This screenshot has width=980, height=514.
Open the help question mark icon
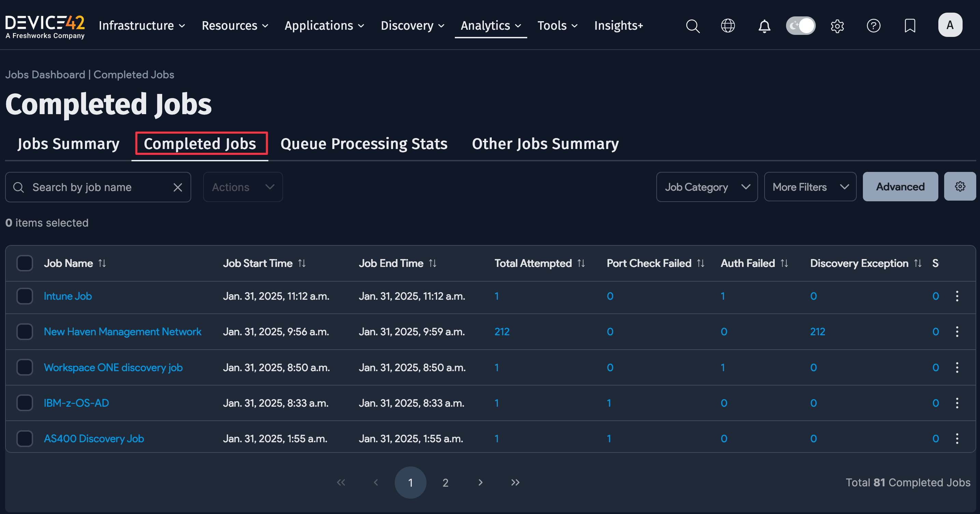click(x=873, y=26)
